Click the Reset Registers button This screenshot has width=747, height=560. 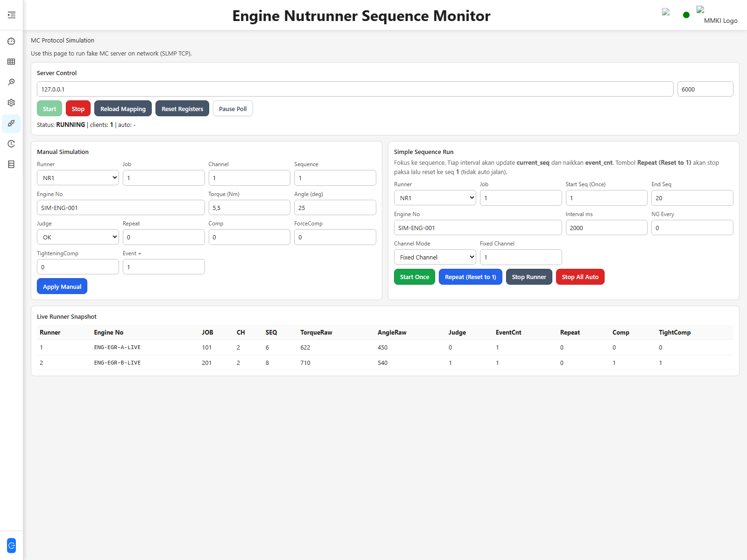[182, 109]
